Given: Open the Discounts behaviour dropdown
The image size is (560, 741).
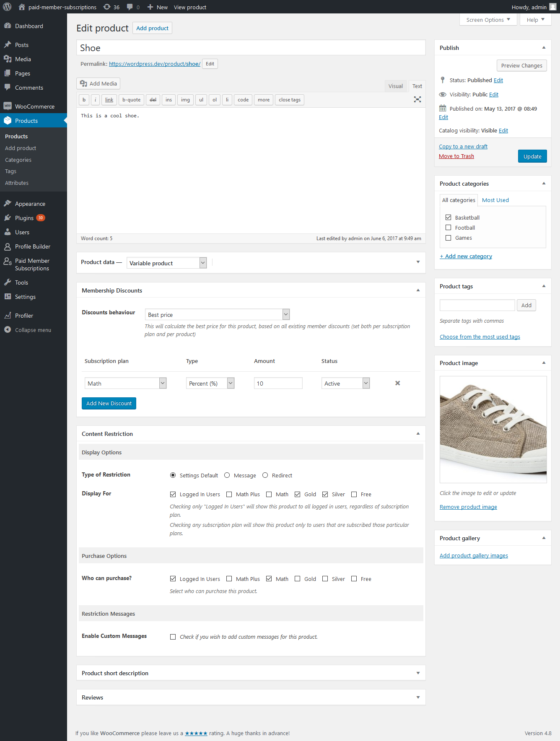Looking at the screenshot, I should (217, 314).
